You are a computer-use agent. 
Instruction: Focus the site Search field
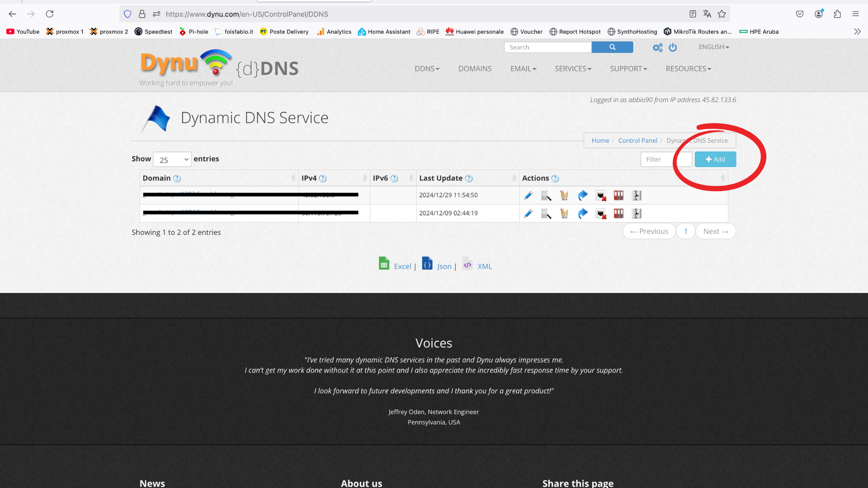[x=548, y=47]
